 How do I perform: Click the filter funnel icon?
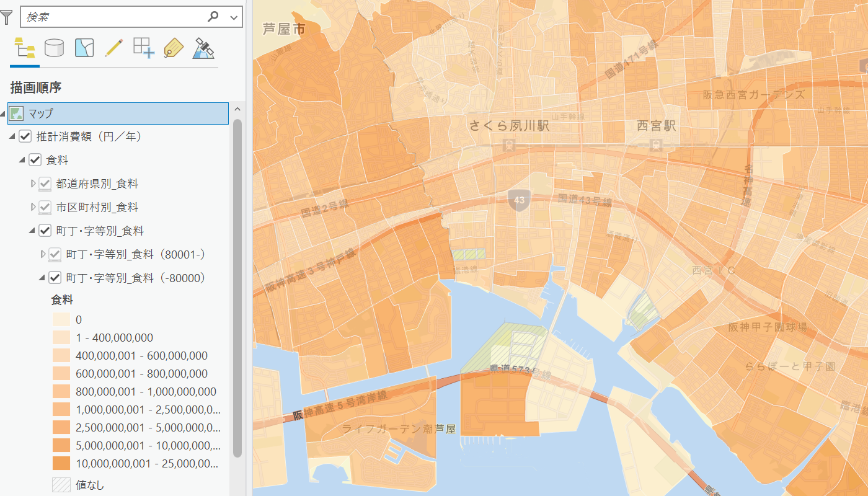(7, 17)
